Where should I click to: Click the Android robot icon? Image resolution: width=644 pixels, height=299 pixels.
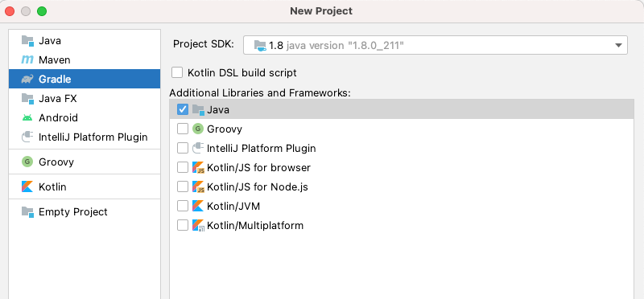27,117
